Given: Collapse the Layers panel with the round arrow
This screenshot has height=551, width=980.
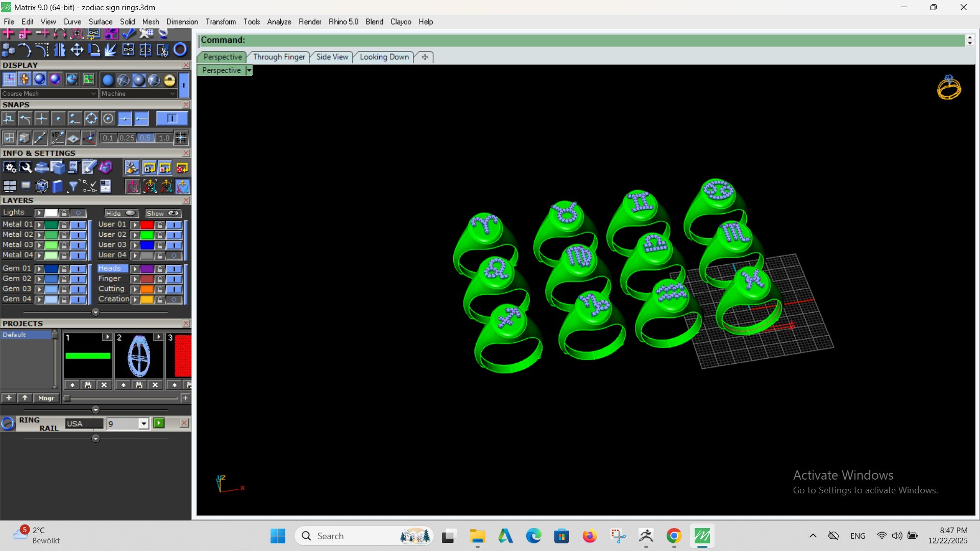Looking at the screenshot, I should click(95, 312).
